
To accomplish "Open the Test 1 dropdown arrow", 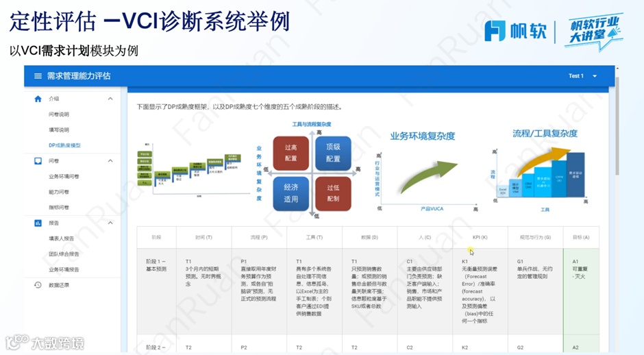I will click(x=595, y=76).
